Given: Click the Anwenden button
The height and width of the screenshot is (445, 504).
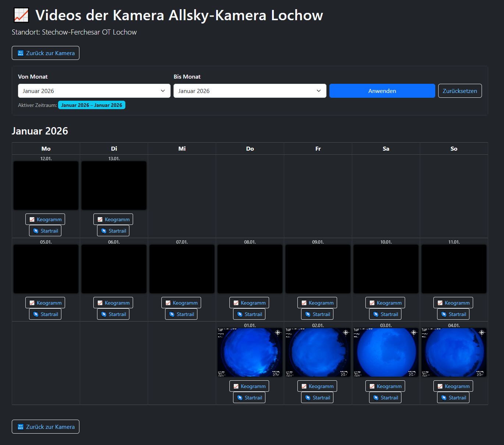Looking at the screenshot, I should pos(382,91).
